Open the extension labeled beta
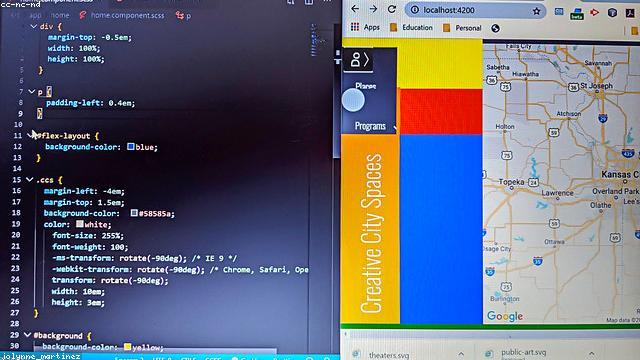 pyautogui.click(x=577, y=14)
